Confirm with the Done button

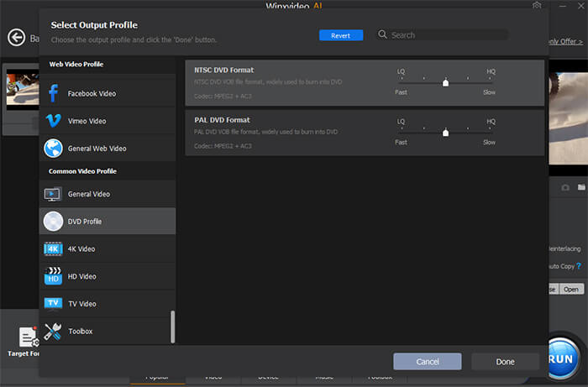[505, 361]
